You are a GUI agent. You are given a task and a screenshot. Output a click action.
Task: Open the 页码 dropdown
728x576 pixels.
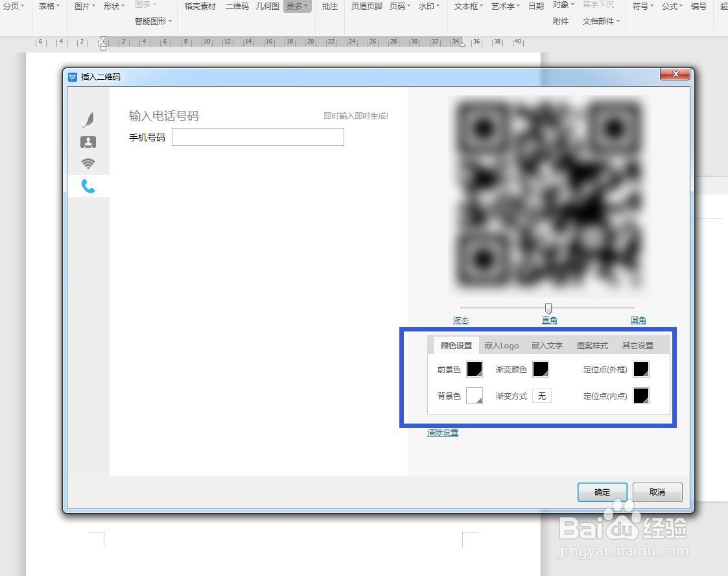click(400, 6)
